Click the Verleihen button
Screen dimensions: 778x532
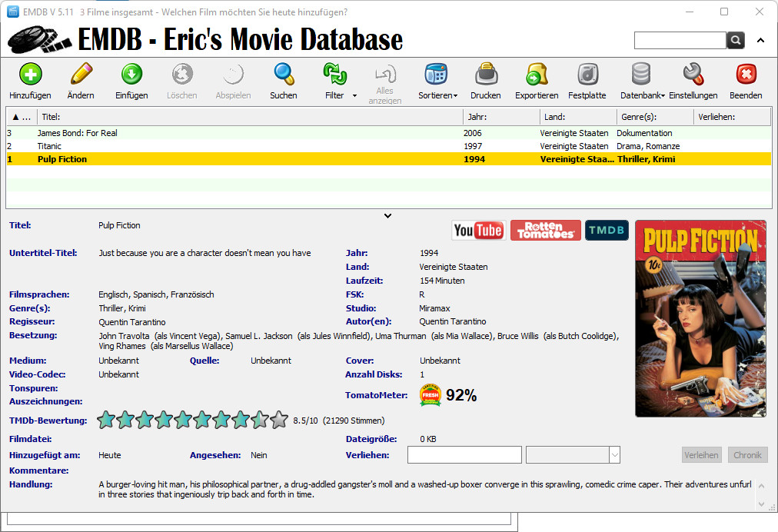click(x=701, y=455)
